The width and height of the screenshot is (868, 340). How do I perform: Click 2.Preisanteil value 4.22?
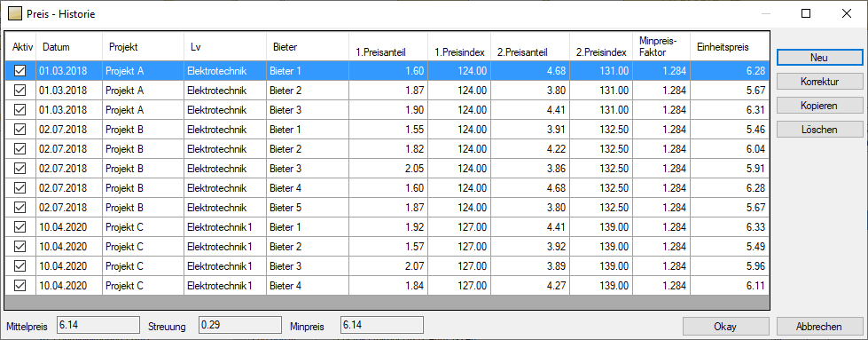[530, 148]
